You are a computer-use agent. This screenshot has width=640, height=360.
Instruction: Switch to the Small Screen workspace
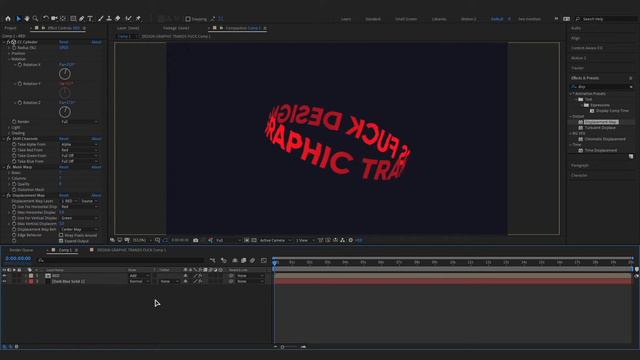(406, 19)
